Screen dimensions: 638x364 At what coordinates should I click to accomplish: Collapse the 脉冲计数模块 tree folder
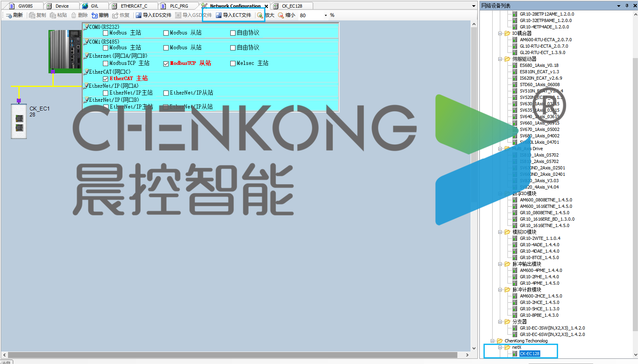click(500, 290)
